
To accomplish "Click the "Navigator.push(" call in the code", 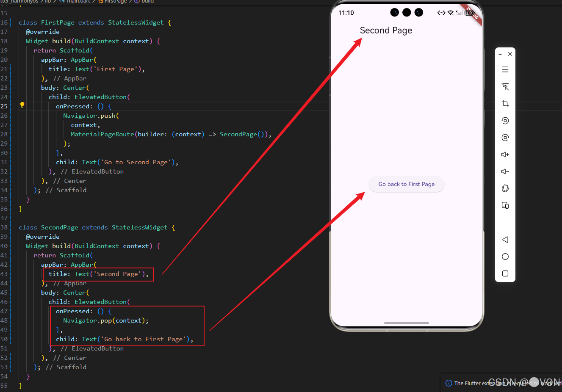I will coord(91,116).
